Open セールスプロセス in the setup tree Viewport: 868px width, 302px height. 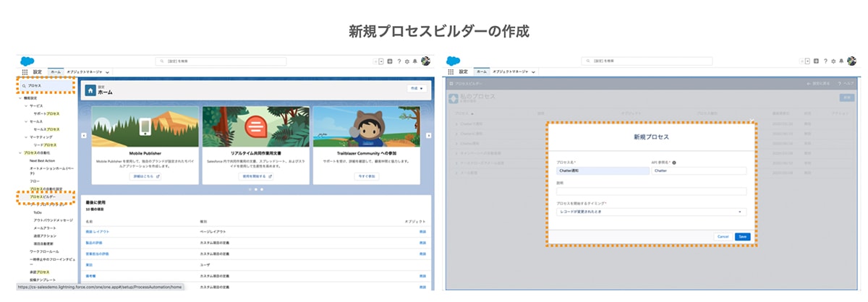(x=47, y=129)
